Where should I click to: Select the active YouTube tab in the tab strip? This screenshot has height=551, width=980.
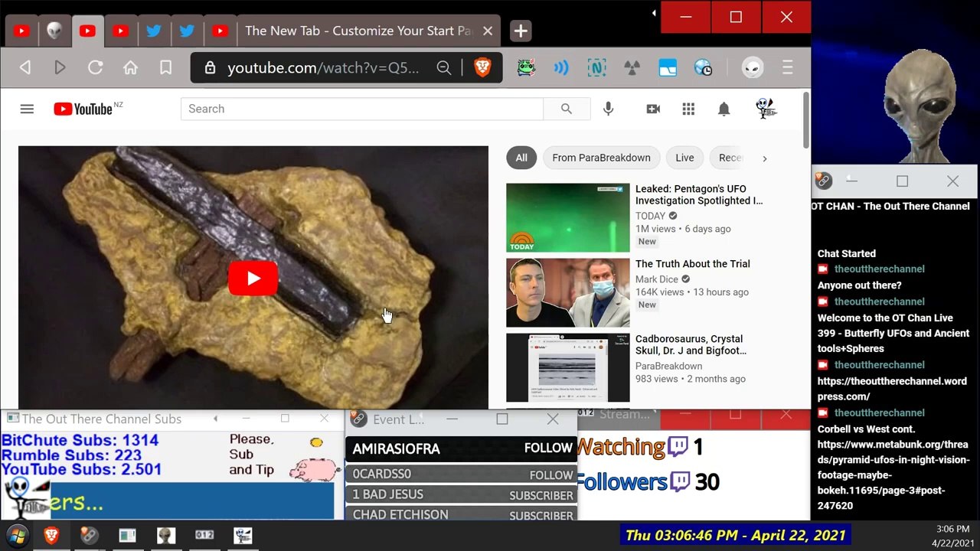pos(87,31)
